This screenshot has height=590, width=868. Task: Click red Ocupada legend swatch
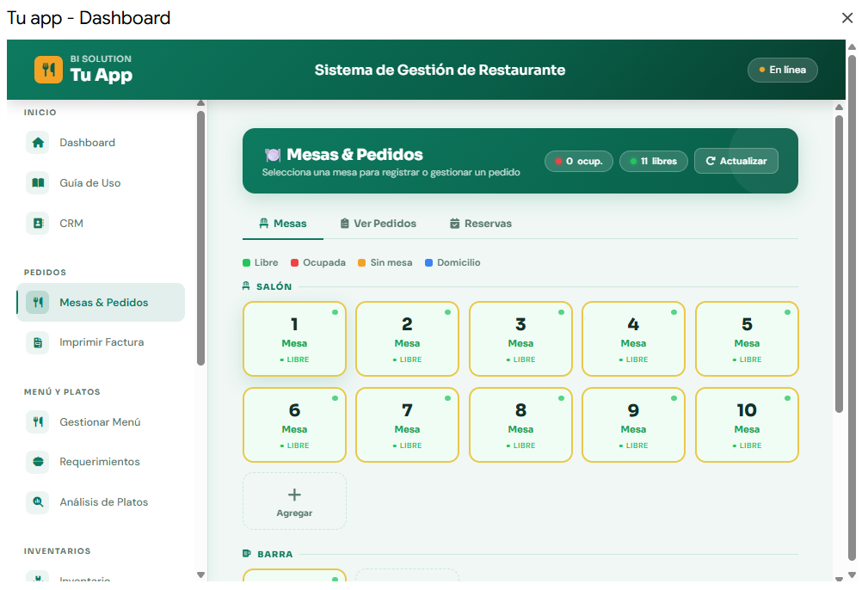[x=295, y=262]
